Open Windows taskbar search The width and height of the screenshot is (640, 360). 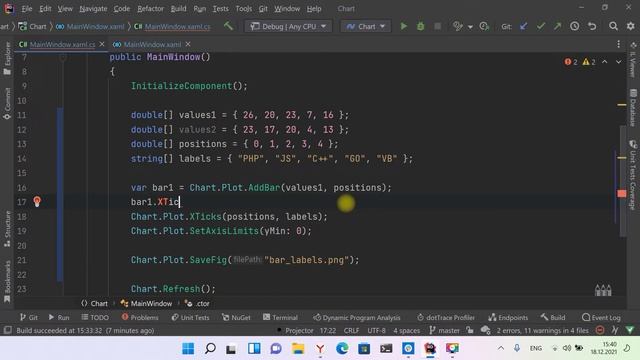(x=210, y=348)
